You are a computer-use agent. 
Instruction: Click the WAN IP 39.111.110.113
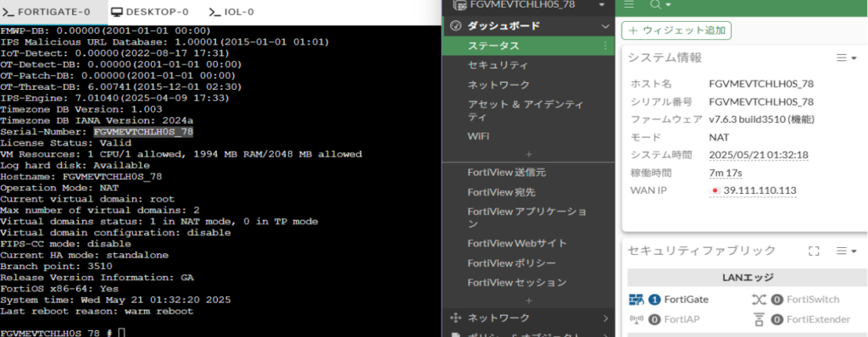pos(759,191)
